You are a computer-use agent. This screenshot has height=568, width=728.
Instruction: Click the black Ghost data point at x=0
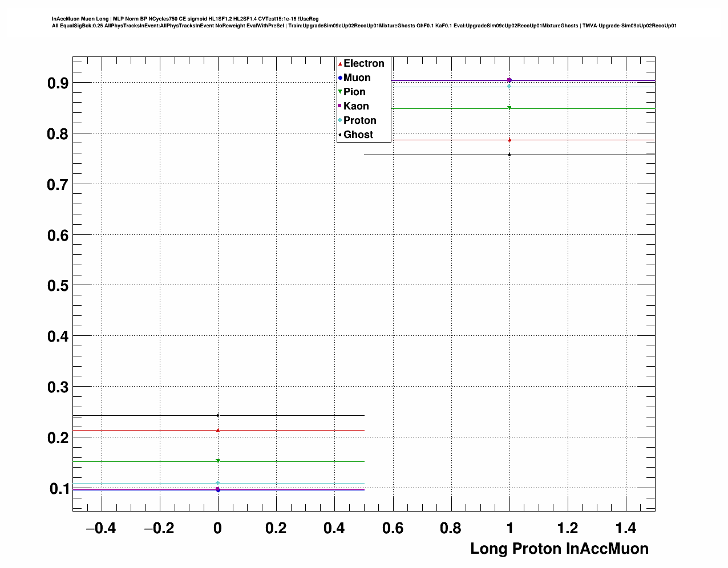(x=218, y=415)
